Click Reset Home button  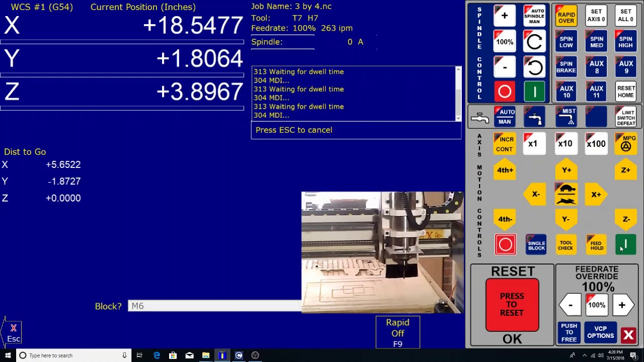[x=626, y=92]
